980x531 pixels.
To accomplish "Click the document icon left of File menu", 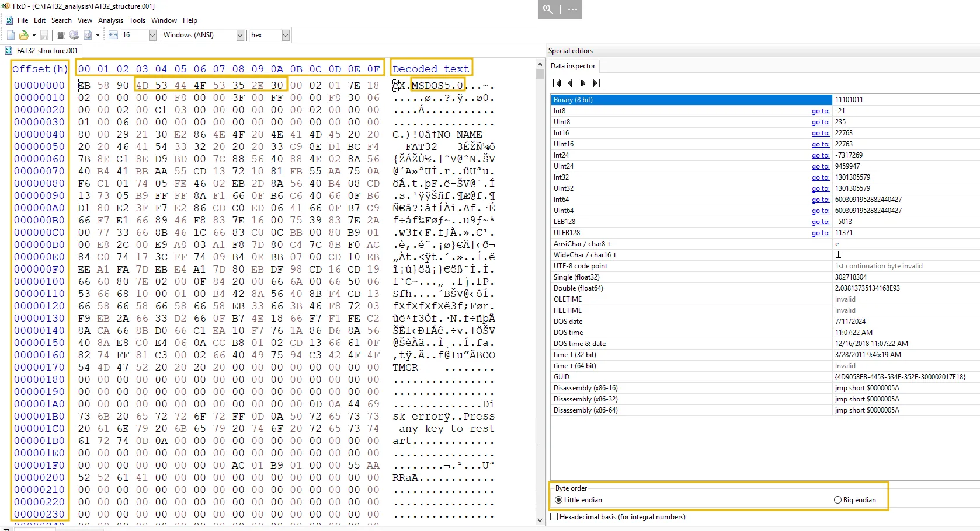I will 9,20.
